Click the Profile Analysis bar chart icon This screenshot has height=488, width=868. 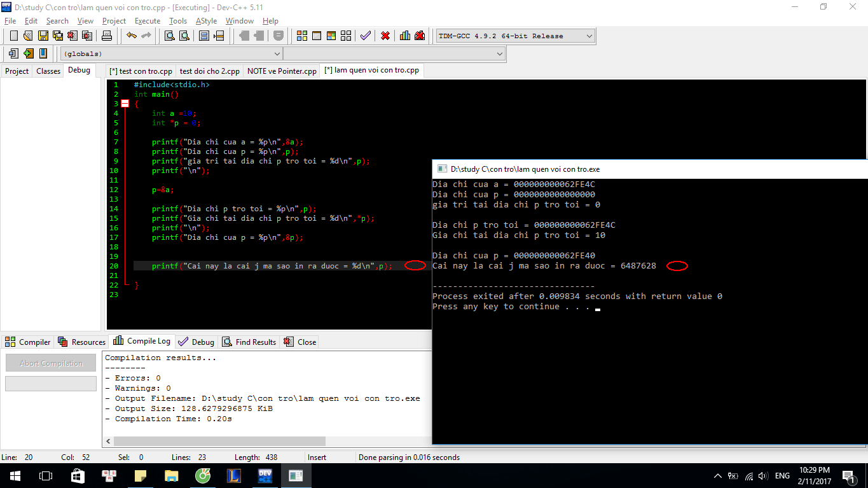405,36
